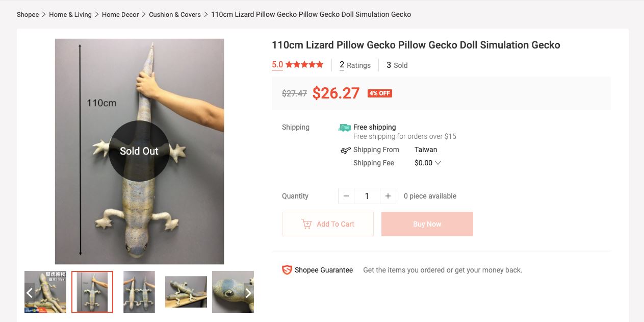Image resolution: width=644 pixels, height=322 pixels.
Task: Open the Shopee breadcrumb link
Action: point(28,14)
